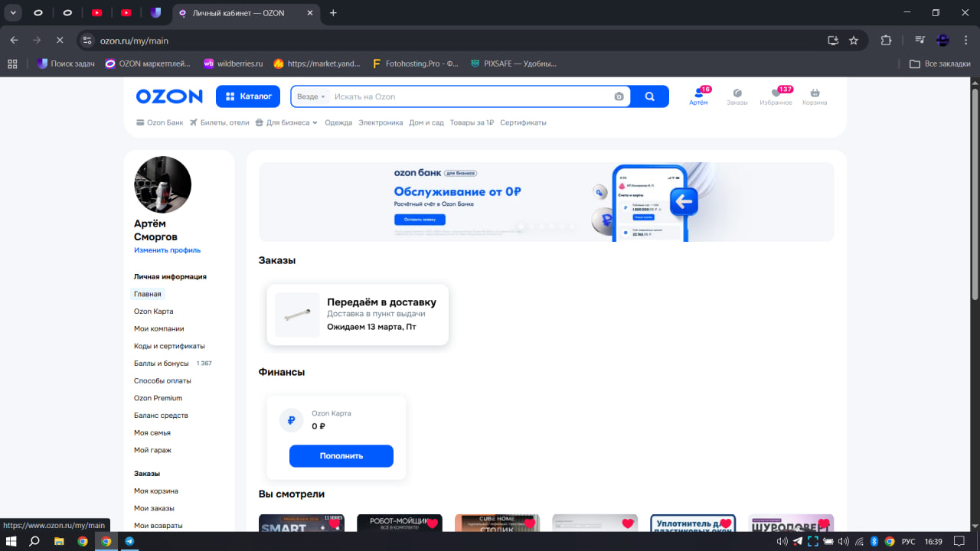Open Мой гараж in the sidebar
The height and width of the screenshot is (551, 980).
tap(152, 450)
